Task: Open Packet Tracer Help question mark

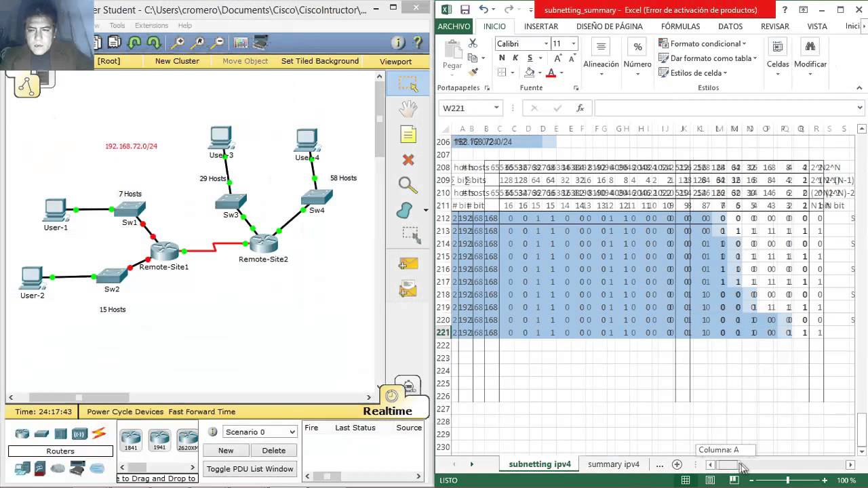Action: coord(418,43)
